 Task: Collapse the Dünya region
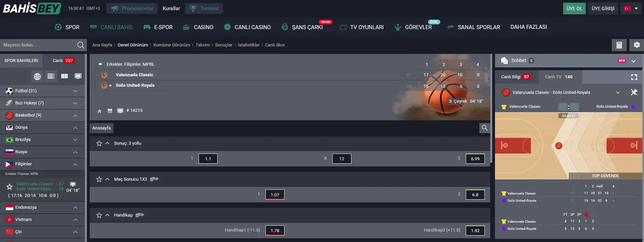click(75, 128)
